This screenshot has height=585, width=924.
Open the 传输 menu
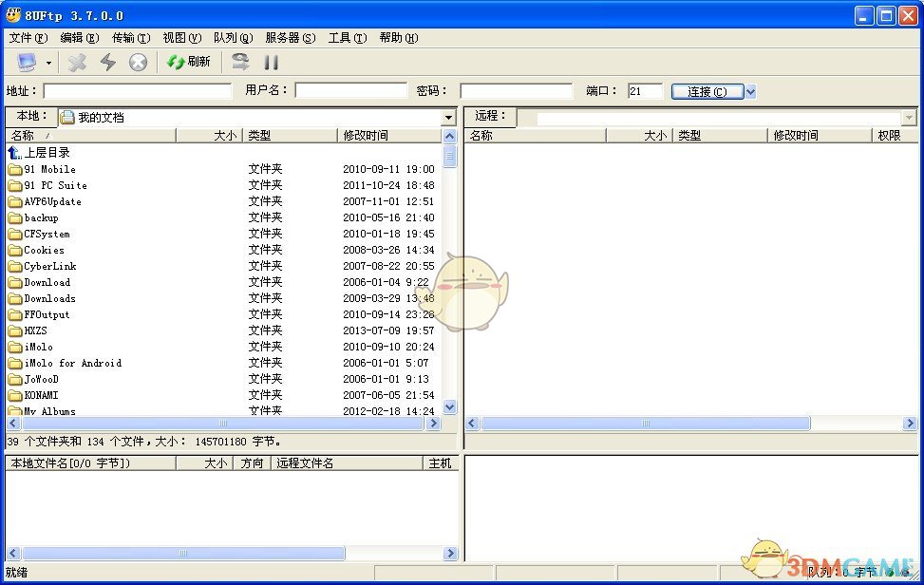[130, 38]
